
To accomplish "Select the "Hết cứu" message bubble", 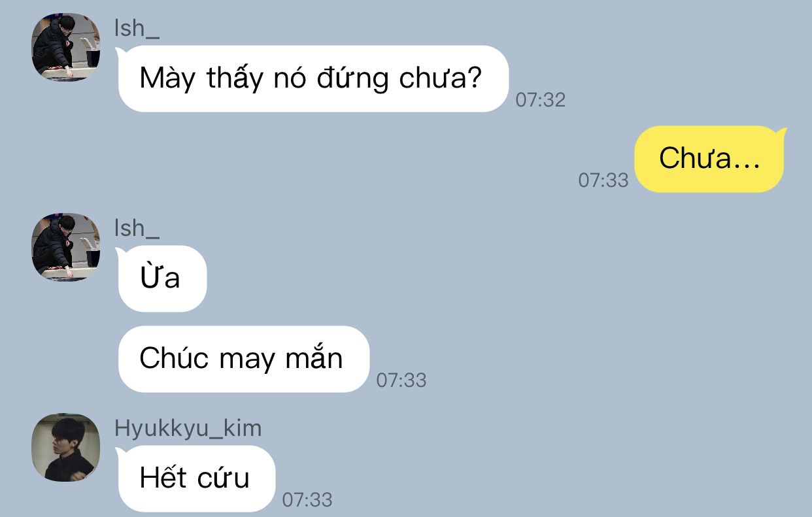I will (196, 478).
